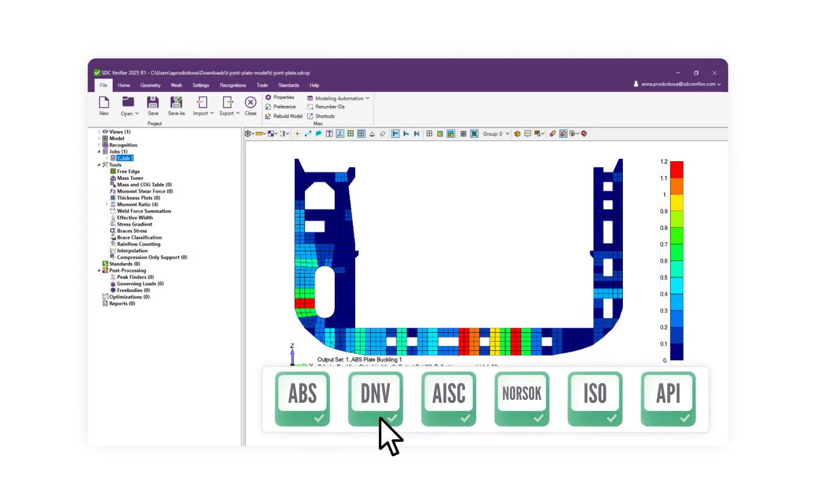Open the Stress Gradient tool
Screen dimensions: 815x504
point(131,224)
